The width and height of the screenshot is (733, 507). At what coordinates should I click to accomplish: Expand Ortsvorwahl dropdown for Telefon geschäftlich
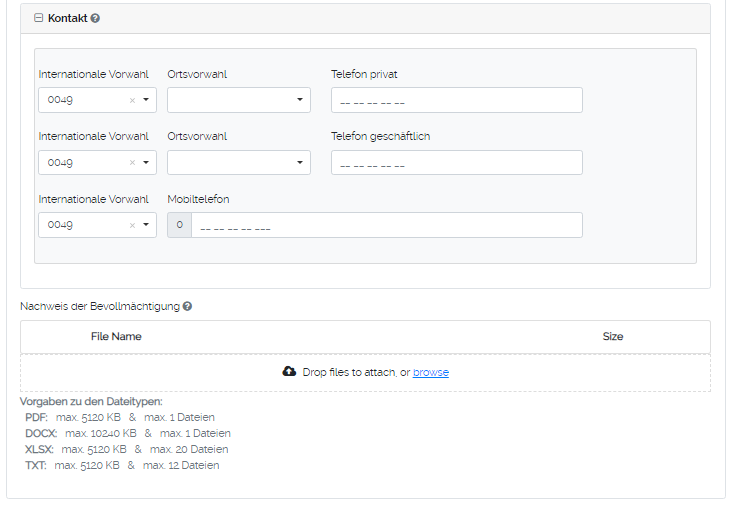(239, 163)
